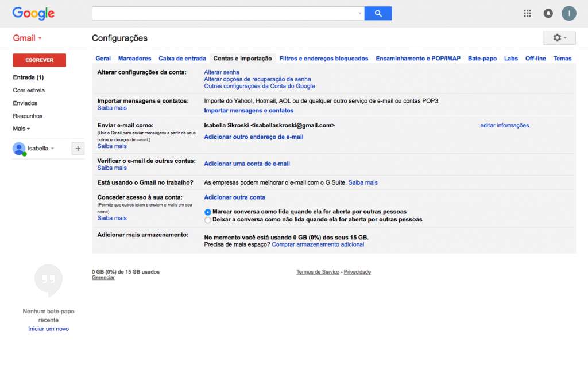This screenshot has height=389, width=588.
Task: Select Deixar a conversa como não lida
Action: point(207,220)
